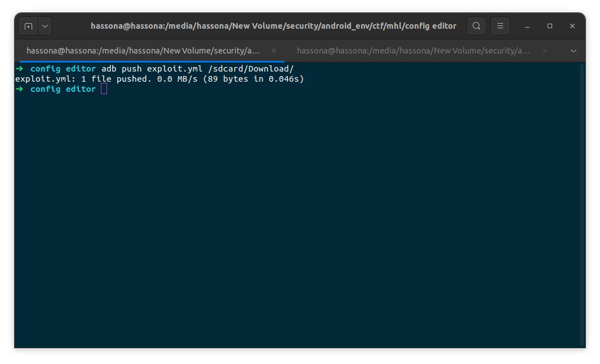Close the second inactive terminal tab
The height and width of the screenshot is (364, 600).
pos(544,51)
